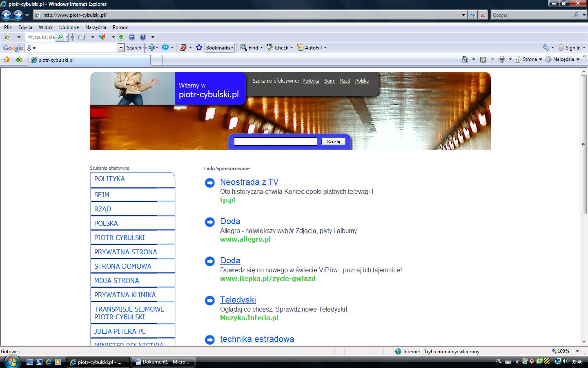Click the green plus icon in Live toolbar
Screen dimensions: 588x368
click(121, 37)
